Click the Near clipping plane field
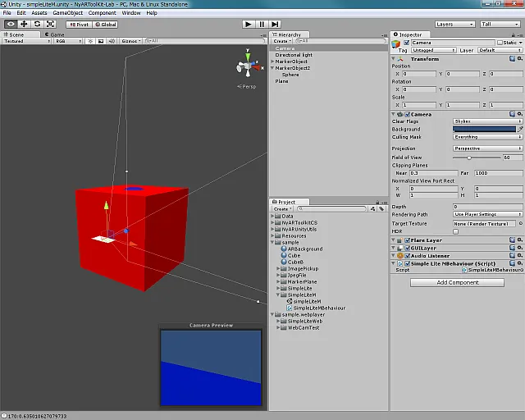This screenshot has width=525, height=420. tap(434, 173)
